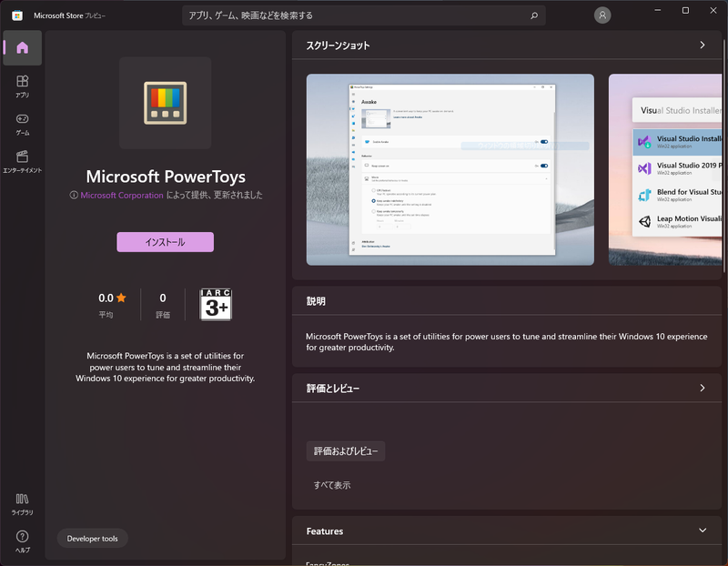Click the Microsoft PowerToys app logo
728x566 pixels.
[x=165, y=102]
